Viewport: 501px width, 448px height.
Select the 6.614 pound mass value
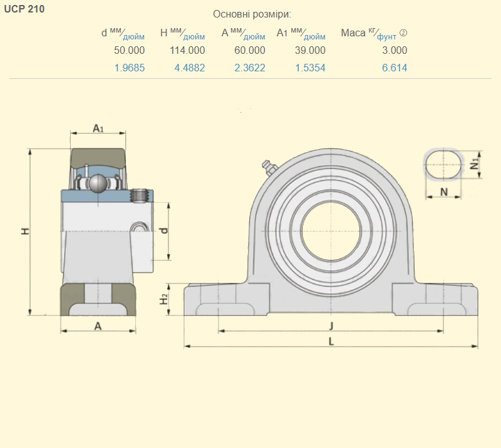point(395,68)
